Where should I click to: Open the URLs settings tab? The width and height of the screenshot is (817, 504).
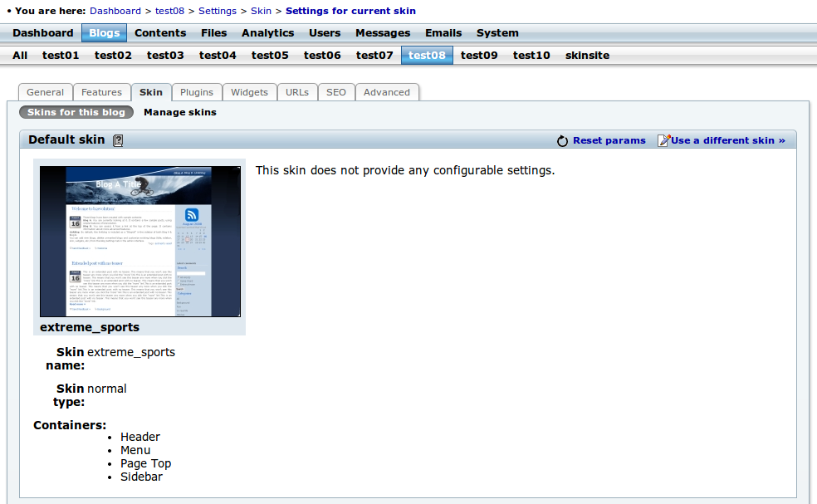(x=297, y=92)
